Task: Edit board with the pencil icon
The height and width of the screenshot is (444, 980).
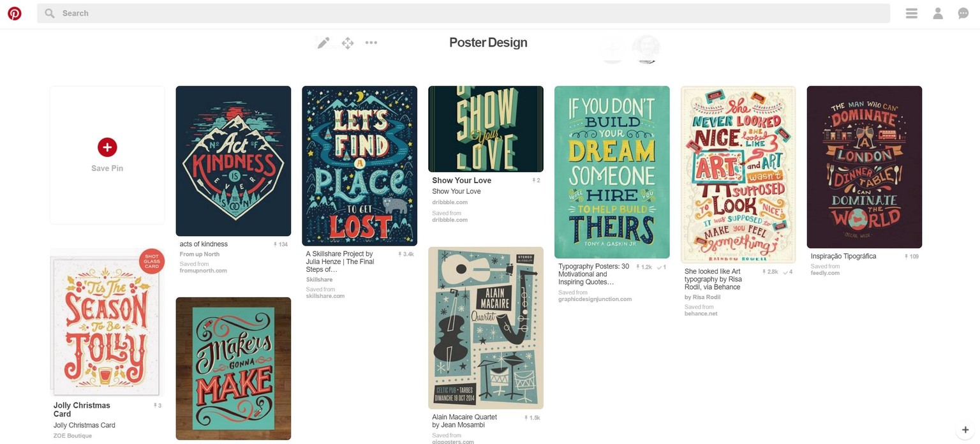Action: click(x=323, y=43)
